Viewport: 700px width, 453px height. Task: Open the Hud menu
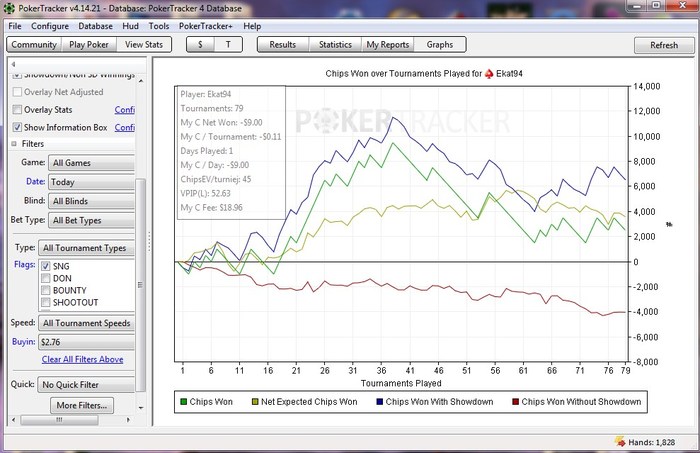[x=130, y=26]
